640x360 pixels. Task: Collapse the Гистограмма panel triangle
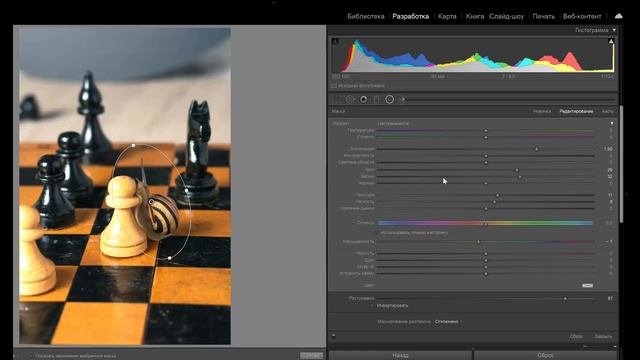[614, 30]
